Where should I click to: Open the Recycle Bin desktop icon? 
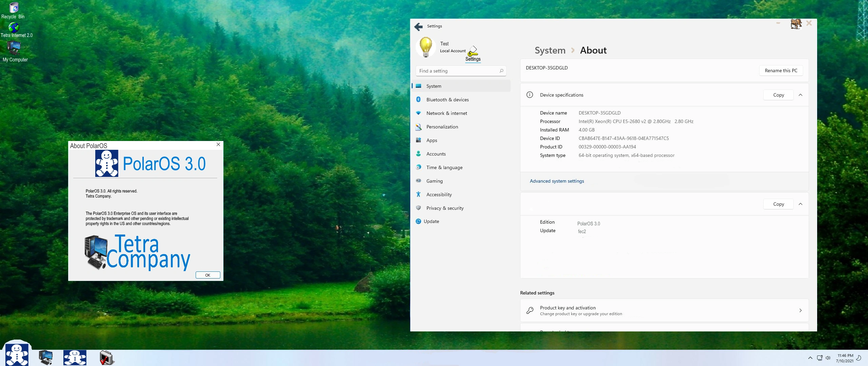14,8
